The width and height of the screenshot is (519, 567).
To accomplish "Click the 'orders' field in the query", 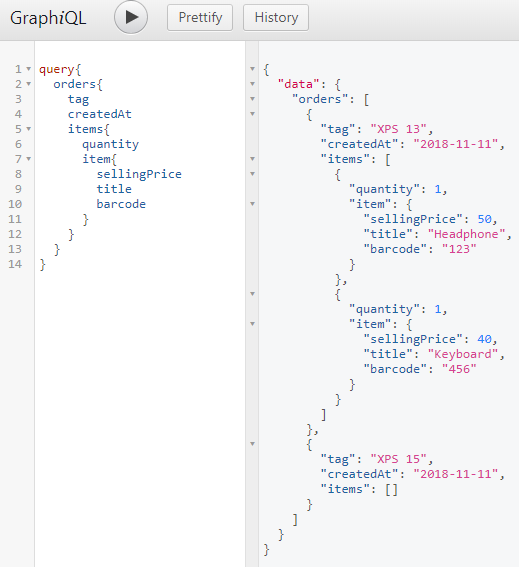I will click(x=75, y=84).
